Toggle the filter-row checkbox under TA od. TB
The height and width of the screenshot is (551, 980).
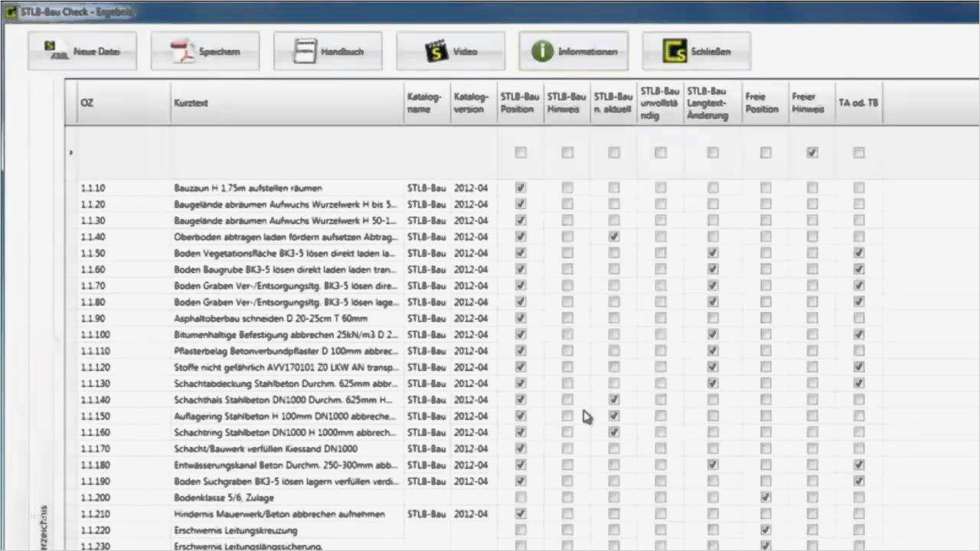click(x=859, y=152)
